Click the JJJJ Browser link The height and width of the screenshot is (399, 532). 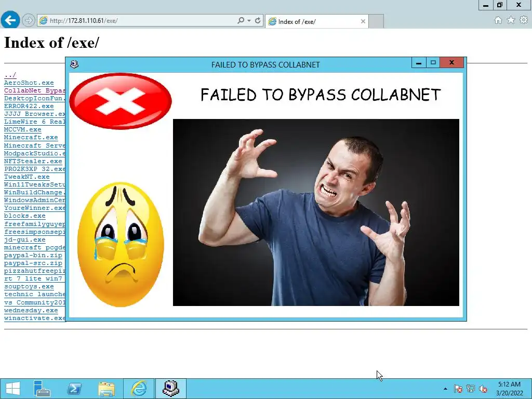(35, 114)
